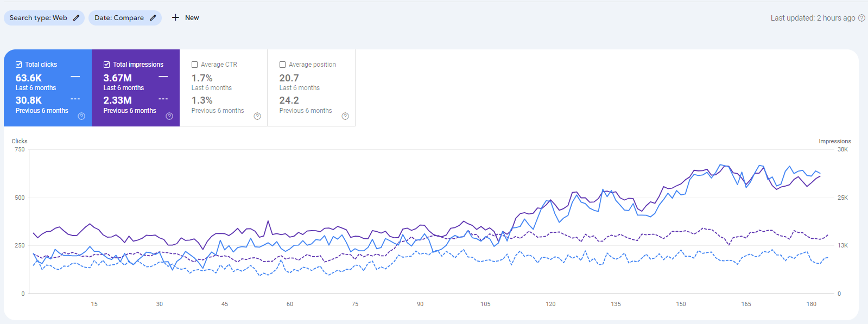The image size is (868, 324).
Task: Enable the Average CTR checkbox
Action: 194,65
